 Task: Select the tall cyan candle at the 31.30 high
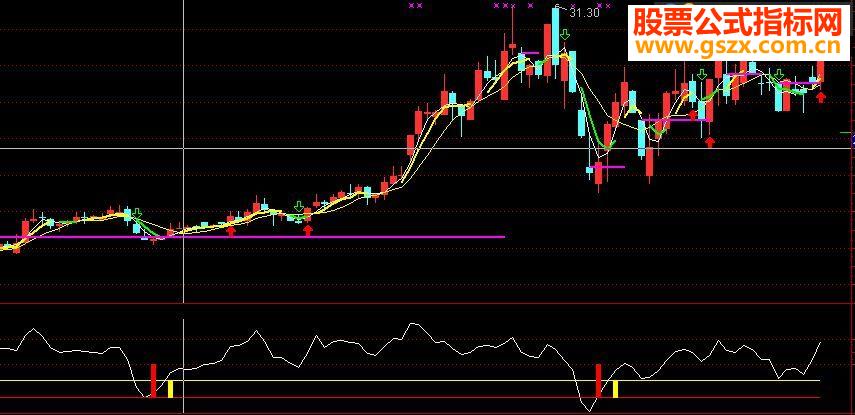click(x=555, y=37)
